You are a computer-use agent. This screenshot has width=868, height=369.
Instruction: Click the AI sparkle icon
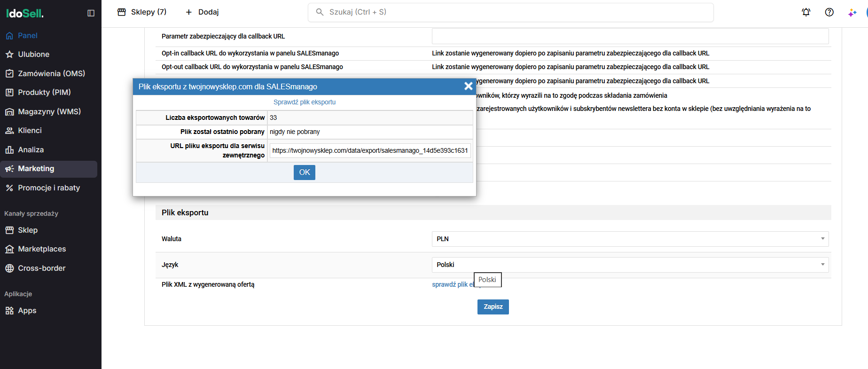pyautogui.click(x=852, y=13)
